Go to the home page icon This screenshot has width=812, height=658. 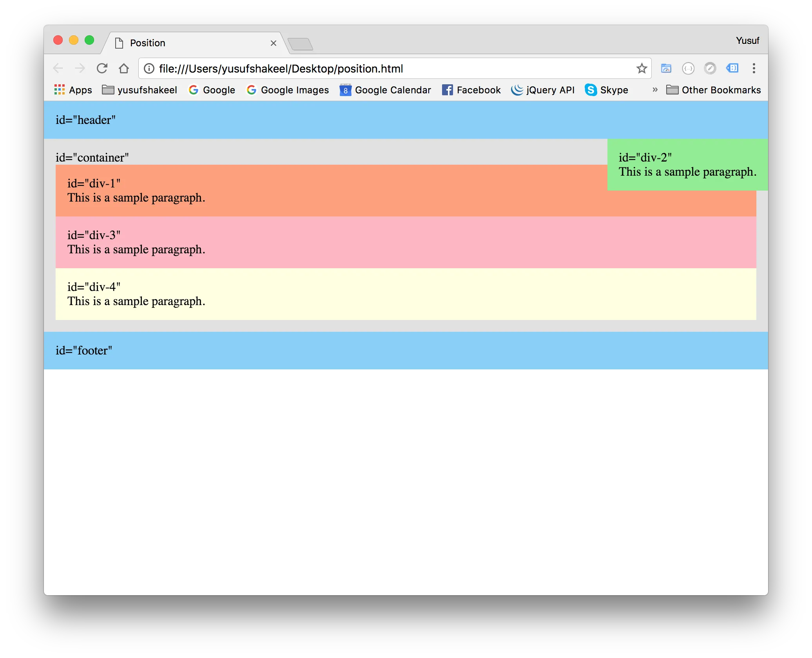click(124, 69)
